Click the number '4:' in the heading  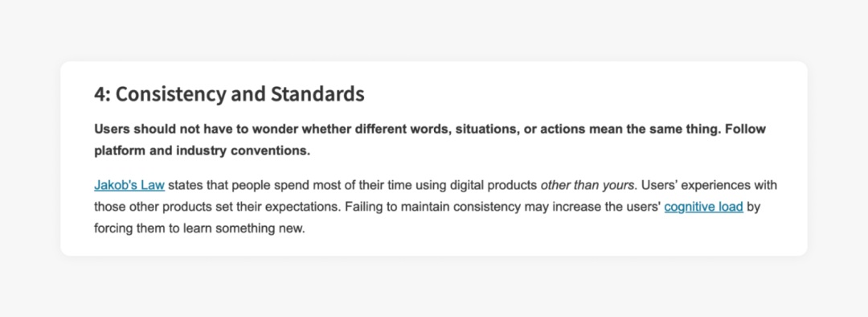(102, 95)
